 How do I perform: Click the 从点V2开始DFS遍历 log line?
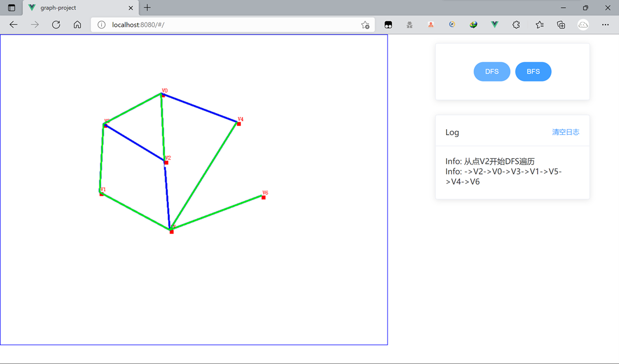(x=490, y=161)
